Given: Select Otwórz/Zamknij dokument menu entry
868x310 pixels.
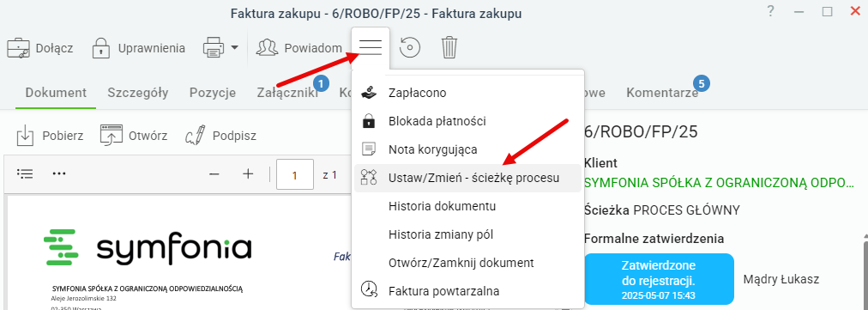Looking at the screenshot, I should (467, 263).
